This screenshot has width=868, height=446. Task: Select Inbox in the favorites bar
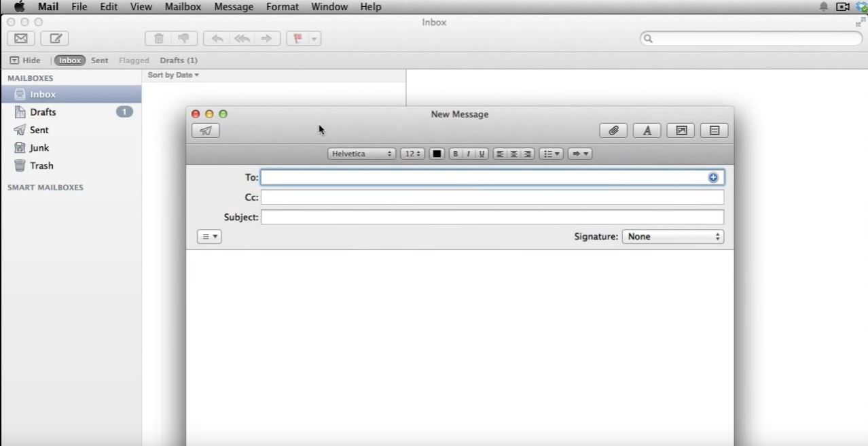coord(70,61)
